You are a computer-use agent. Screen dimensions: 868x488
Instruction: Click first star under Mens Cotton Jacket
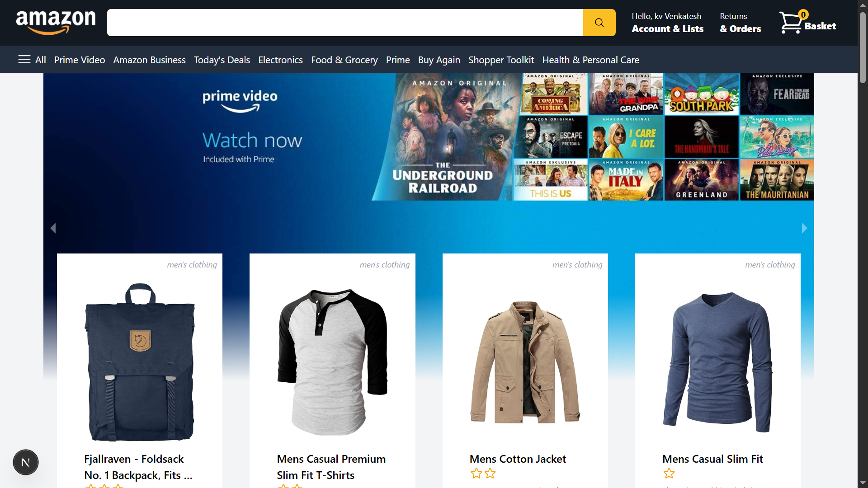pyautogui.click(x=476, y=474)
